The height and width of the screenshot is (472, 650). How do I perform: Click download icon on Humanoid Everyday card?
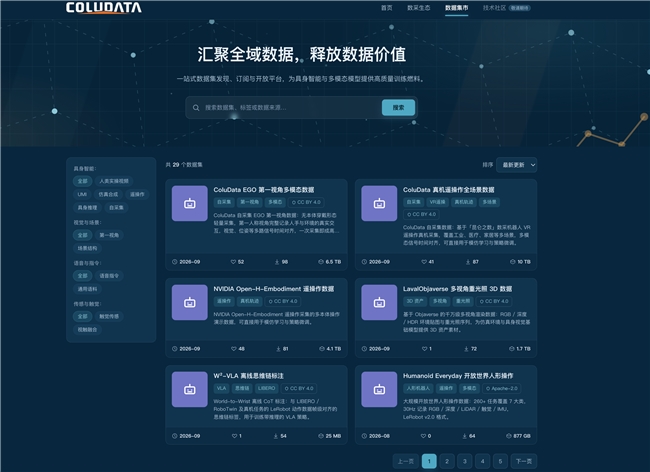click(x=465, y=436)
